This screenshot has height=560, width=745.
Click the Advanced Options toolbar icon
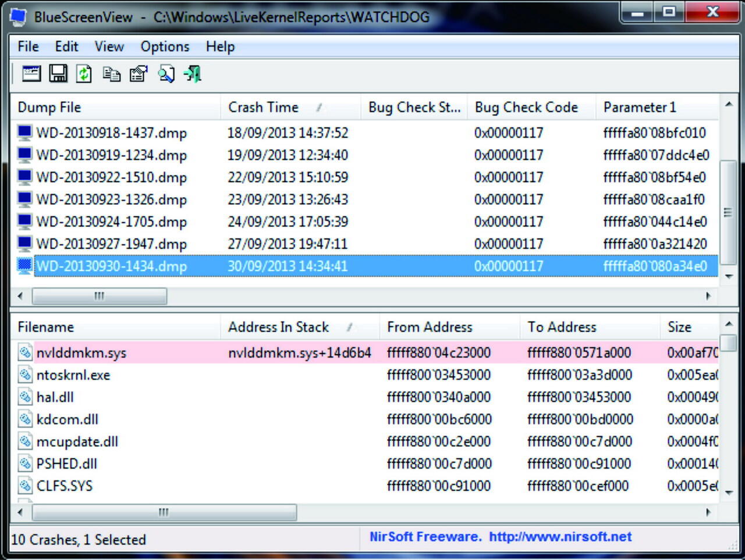click(x=31, y=74)
